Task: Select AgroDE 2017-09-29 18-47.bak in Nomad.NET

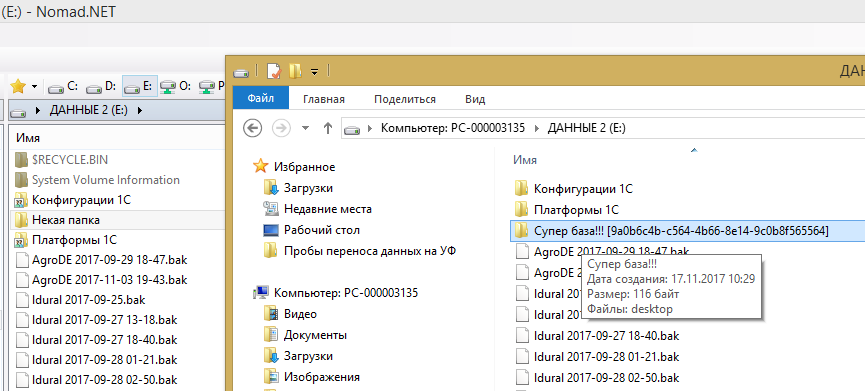Action: point(109,260)
